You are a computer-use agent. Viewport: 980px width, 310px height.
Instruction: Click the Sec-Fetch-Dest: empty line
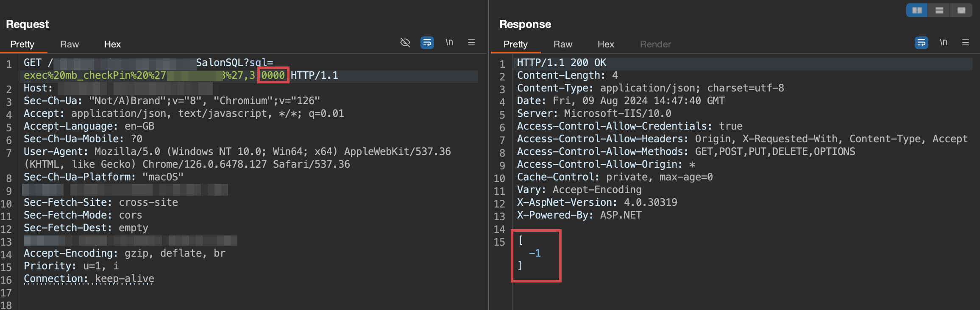tap(86, 228)
